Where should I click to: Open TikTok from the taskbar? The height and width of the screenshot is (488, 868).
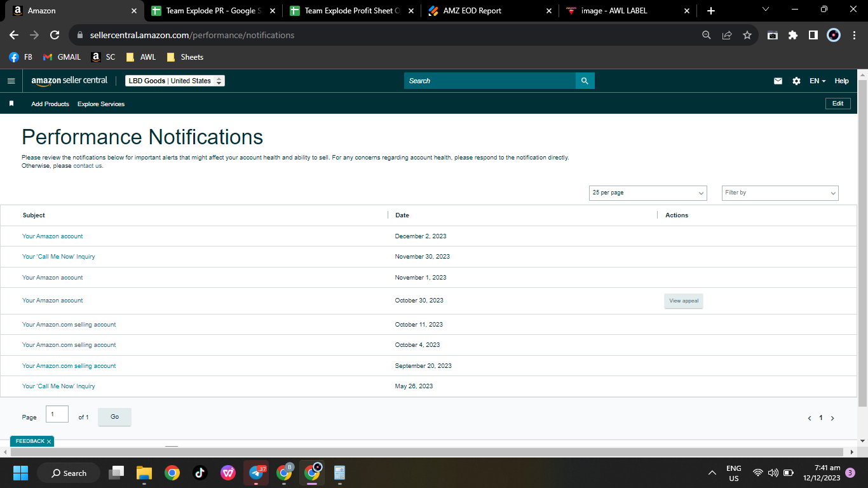point(200,473)
